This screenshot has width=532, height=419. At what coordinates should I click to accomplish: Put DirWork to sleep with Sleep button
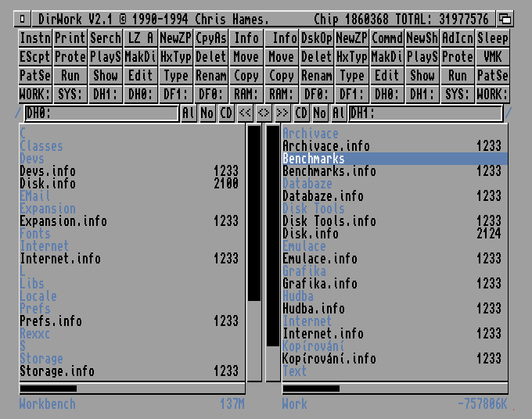click(x=492, y=38)
